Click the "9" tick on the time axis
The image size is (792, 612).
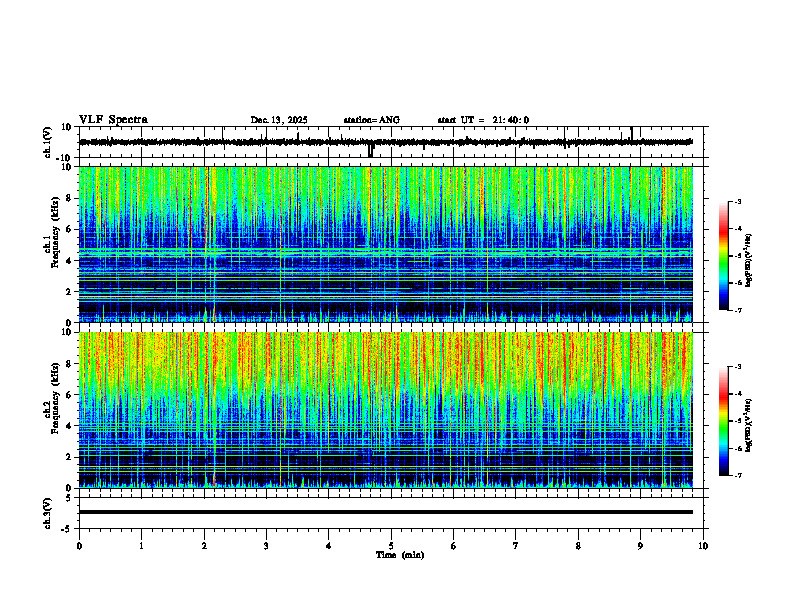point(640,546)
